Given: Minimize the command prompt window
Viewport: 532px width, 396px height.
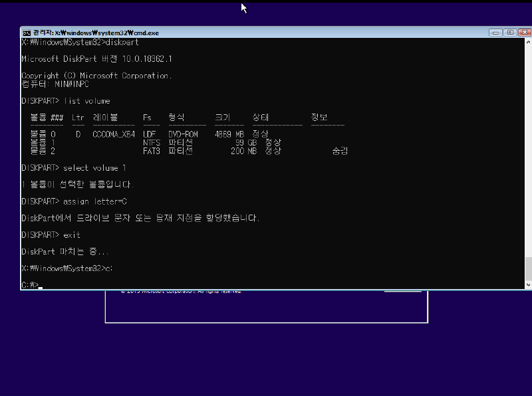Looking at the screenshot, I should pyautogui.click(x=495, y=32).
